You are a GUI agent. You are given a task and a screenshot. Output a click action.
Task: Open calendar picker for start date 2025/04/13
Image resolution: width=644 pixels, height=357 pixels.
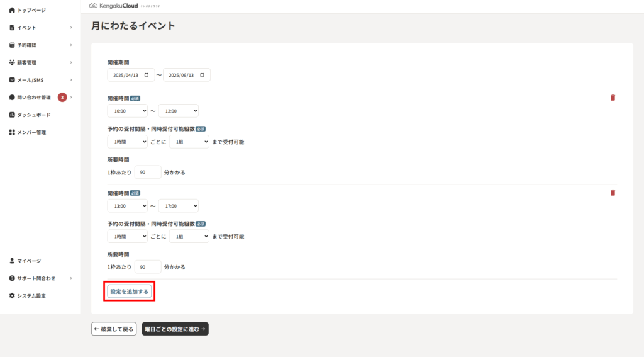146,76
